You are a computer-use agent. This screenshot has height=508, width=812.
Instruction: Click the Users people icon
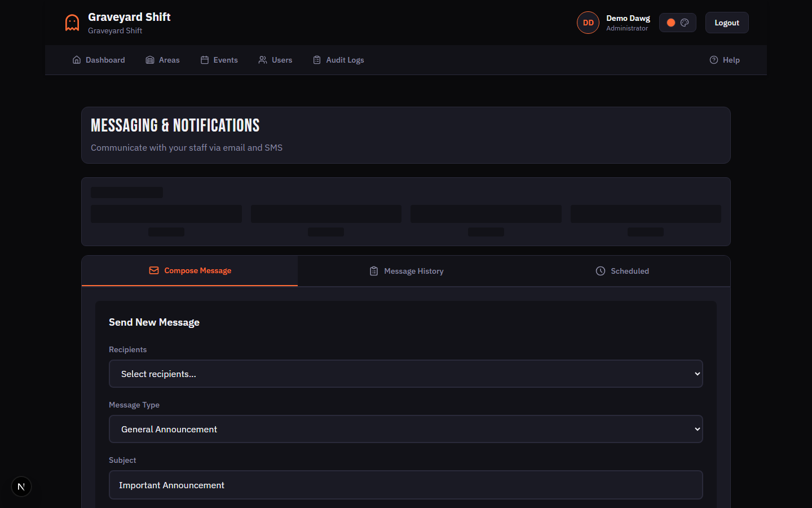[x=263, y=60]
